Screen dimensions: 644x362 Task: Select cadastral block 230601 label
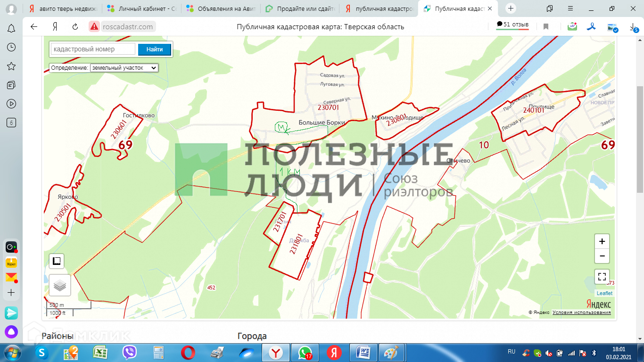[x=119, y=129]
